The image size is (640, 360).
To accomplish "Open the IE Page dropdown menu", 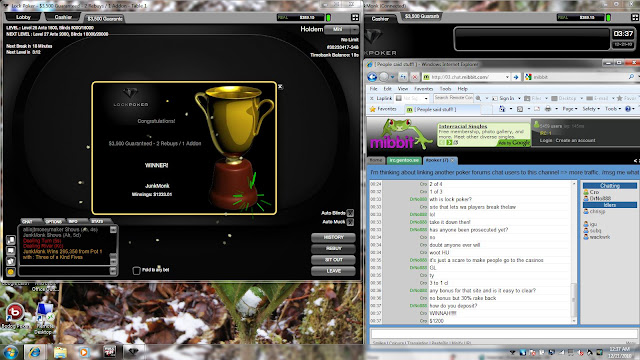I will 570,109.
